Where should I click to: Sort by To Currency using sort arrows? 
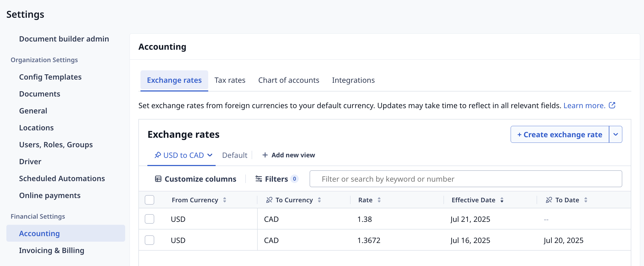click(319, 200)
